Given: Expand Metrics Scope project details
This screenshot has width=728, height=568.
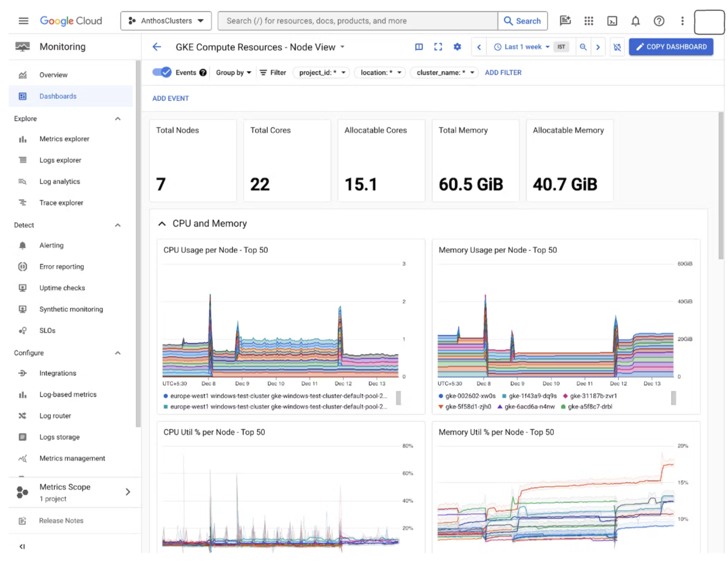Looking at the screenshot, I should [128, 492].
